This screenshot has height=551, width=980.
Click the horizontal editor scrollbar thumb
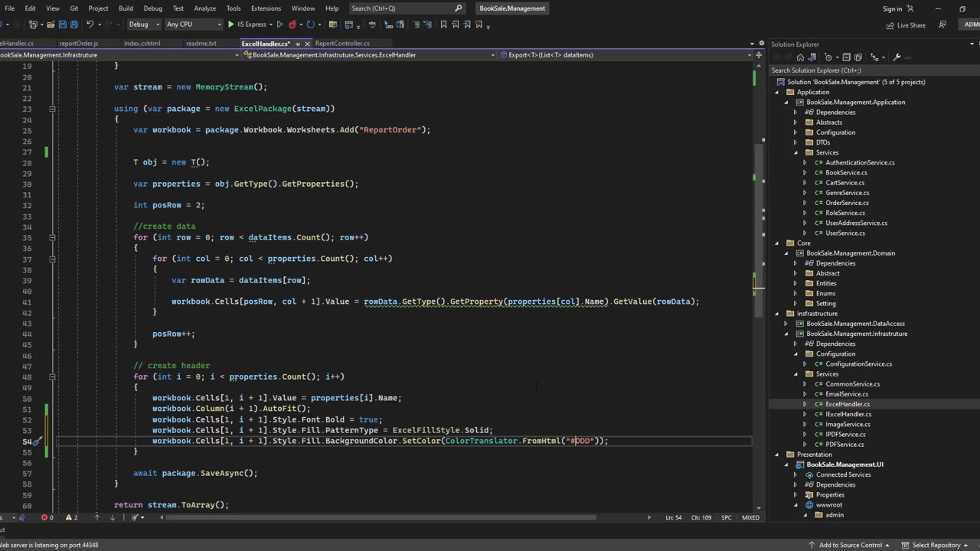pos(381,517)
